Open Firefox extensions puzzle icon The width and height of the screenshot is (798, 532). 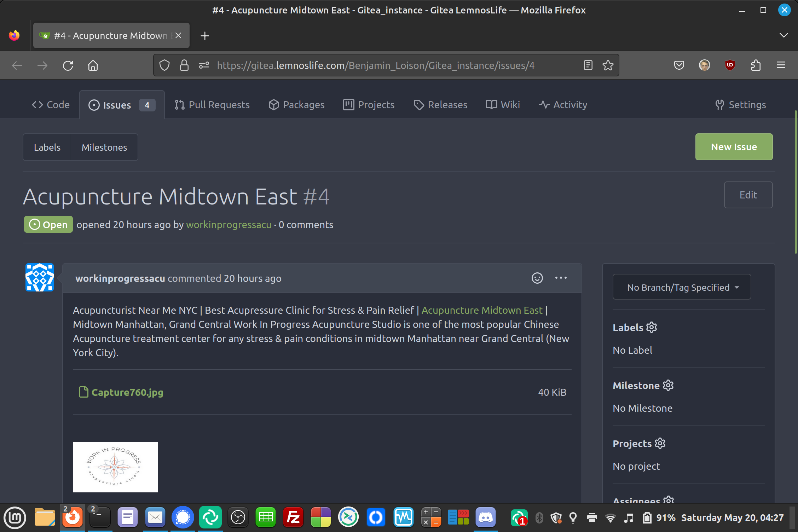(x=756, y=65)
